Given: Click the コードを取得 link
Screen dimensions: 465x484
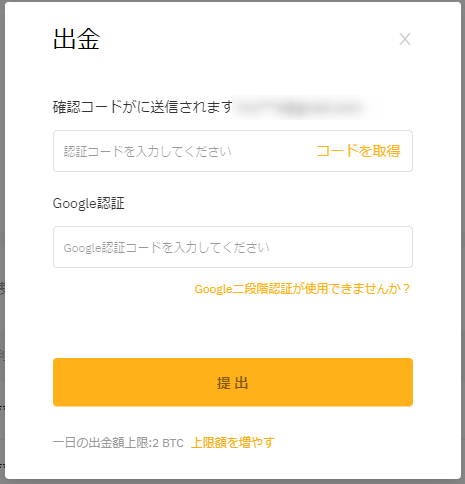Looking at the screenshot, I should [x=358, y=151].
